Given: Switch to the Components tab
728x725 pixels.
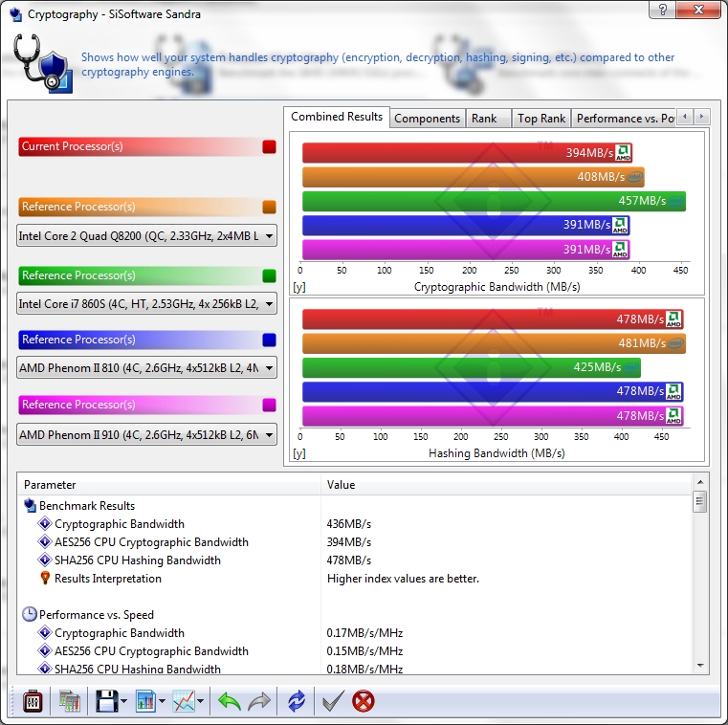Looking at the screenshot, I should (x=427, y=119).
